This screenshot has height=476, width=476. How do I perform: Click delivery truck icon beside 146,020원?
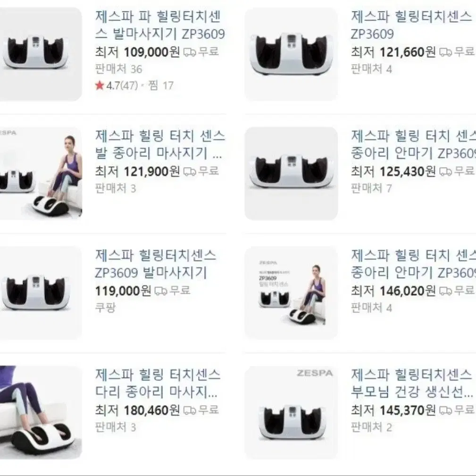coord(445,291)
